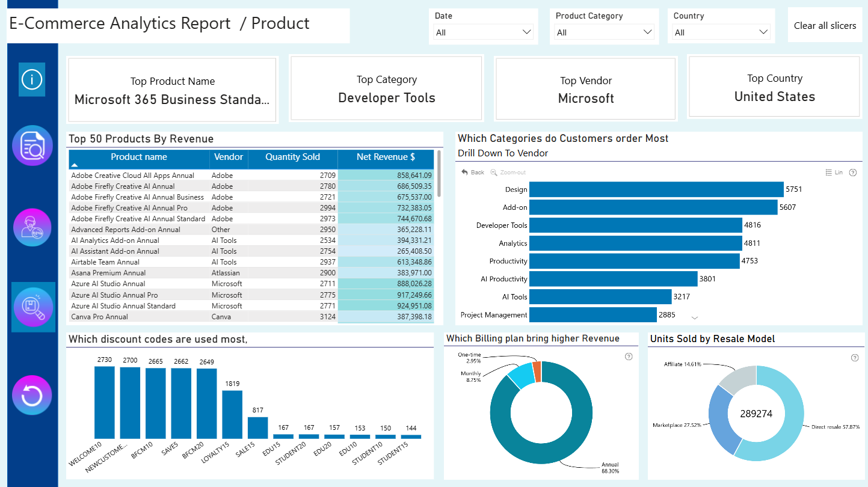
Task: Open the info icon in sidebar
Action: (32, 79)
